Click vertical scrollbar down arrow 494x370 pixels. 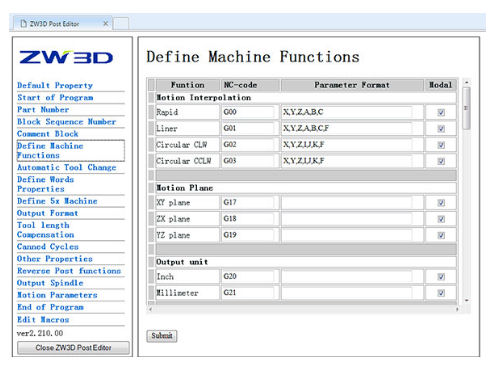tap(467, 300)
